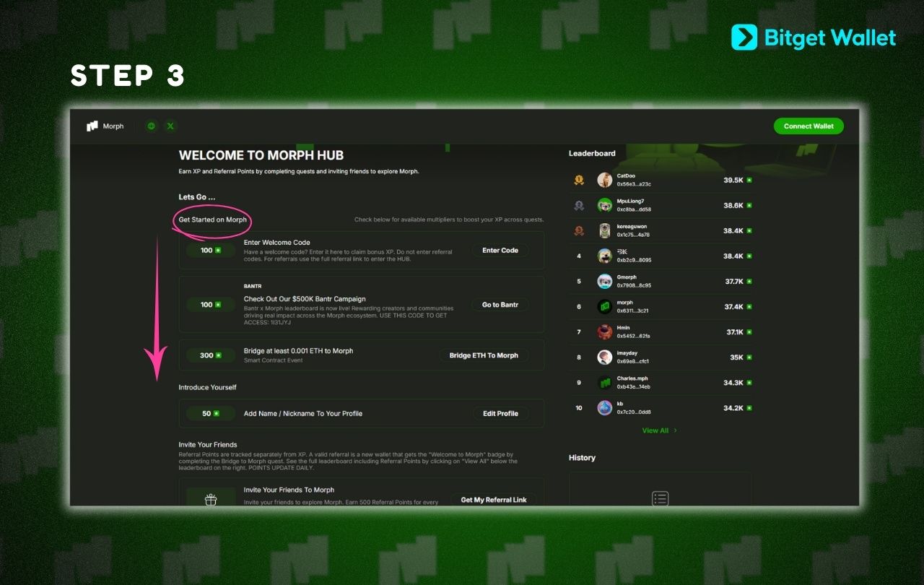The width and height of the screenshot is (924, 585).
Task: Open the green smiley community icon
Action: tap(152, 126)
